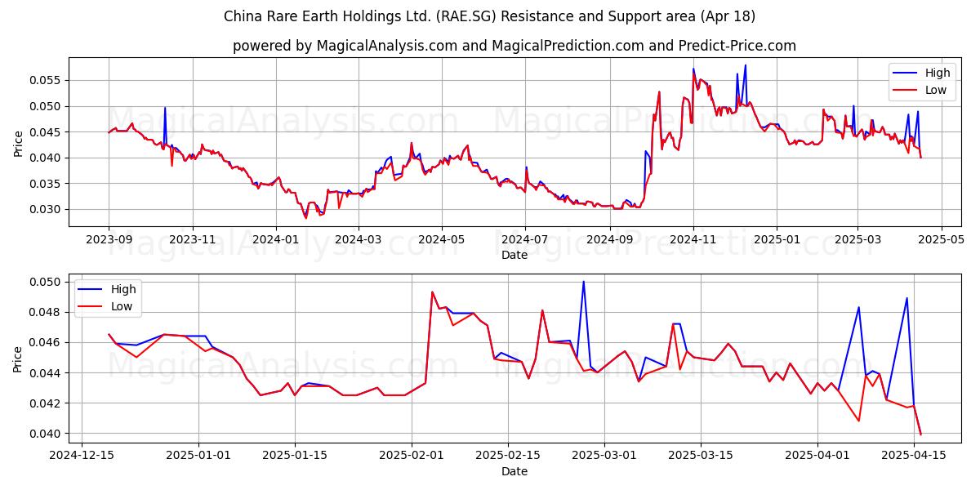The height and width of the screenshot is (490, 980).
Task: Click the 2025-04-01 tick label
Action: (817, 456)
